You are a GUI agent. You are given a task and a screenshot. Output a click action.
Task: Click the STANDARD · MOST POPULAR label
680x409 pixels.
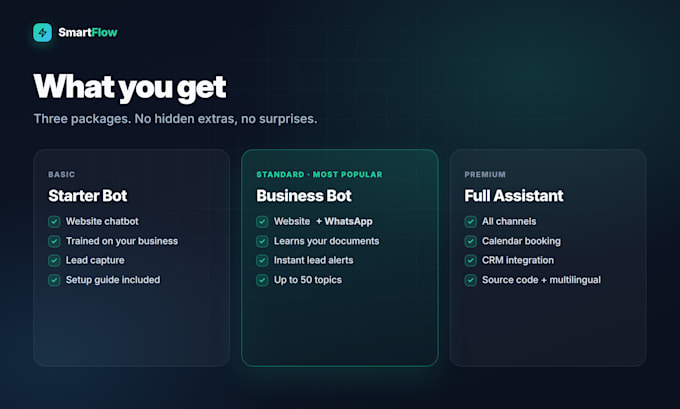point(319,174)
